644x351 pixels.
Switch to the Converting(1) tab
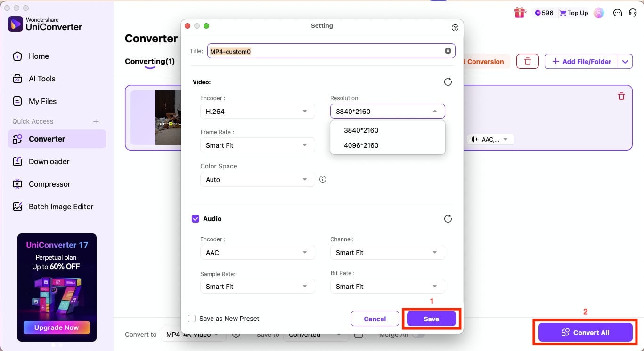click(149, 61)
